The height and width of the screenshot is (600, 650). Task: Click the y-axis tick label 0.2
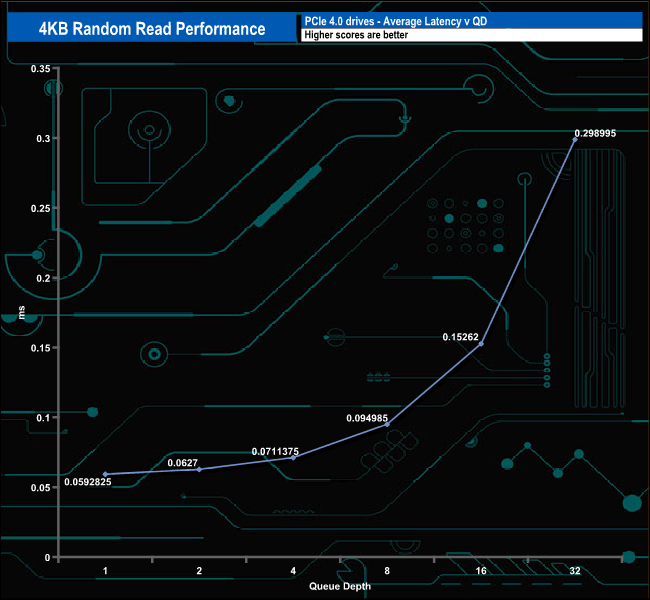[43, 278]
